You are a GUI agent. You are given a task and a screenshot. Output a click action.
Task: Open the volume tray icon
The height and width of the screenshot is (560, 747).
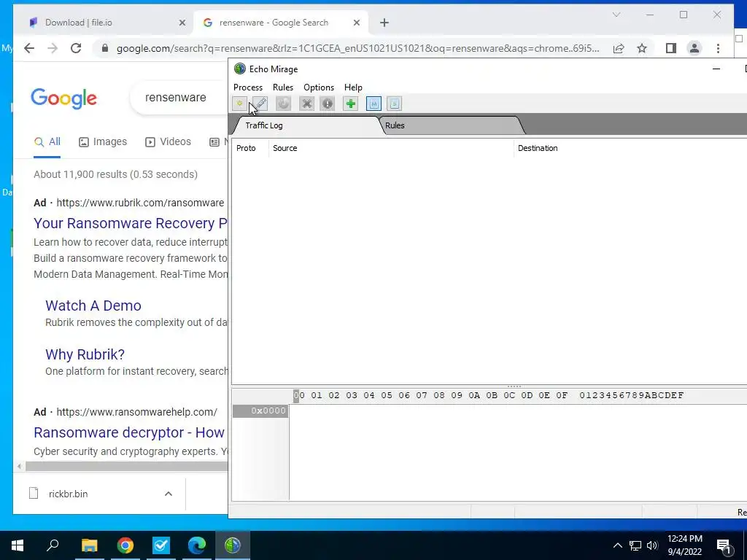click(x=652, y=545)
